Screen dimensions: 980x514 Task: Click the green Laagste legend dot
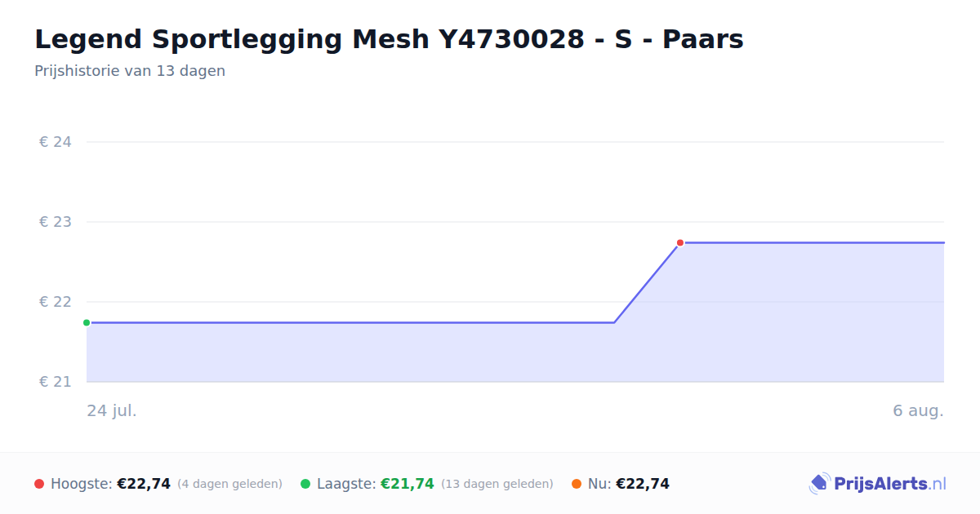305,484
